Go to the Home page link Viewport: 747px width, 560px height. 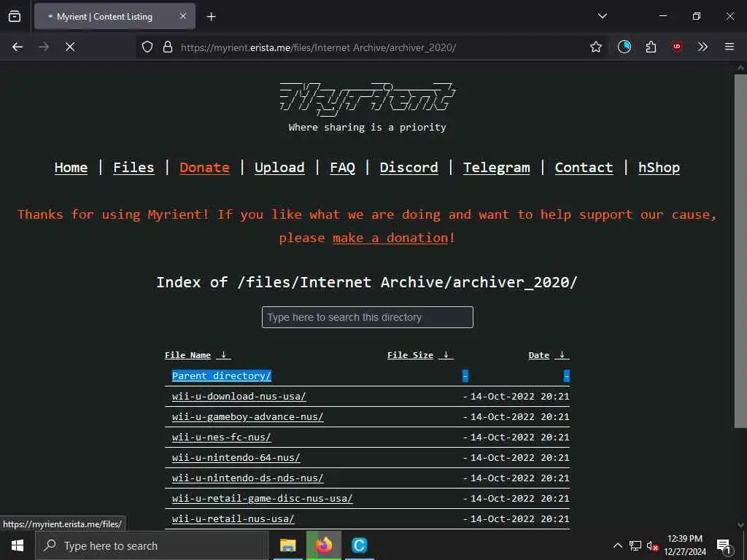coord(71,168)
